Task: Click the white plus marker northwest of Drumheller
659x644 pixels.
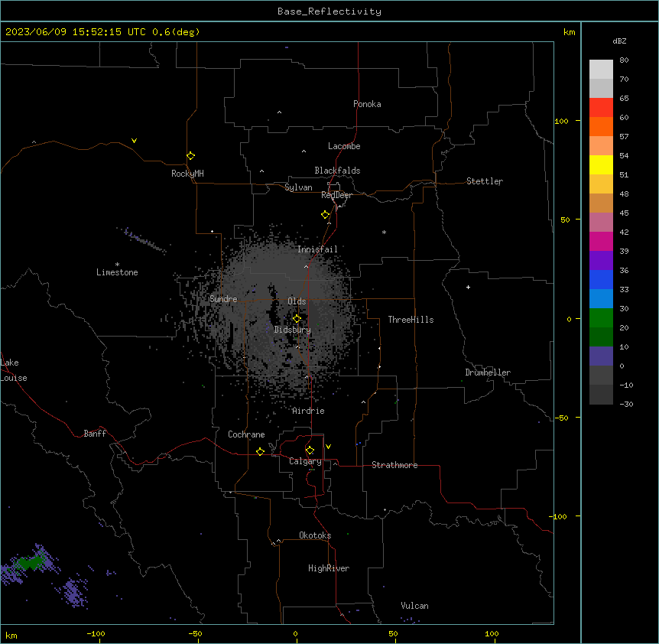Action: click(x=468, y=287)
